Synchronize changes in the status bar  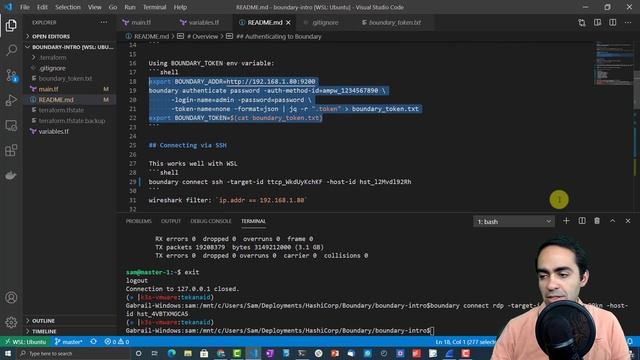click(x=93, y=342)
